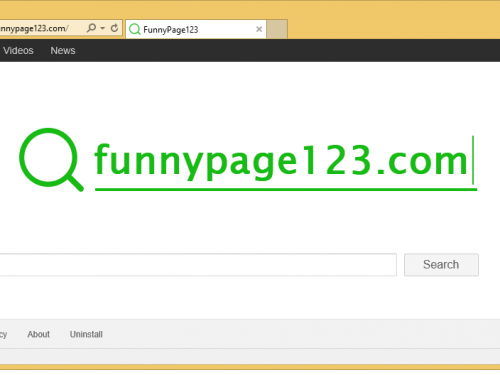
Task: Click the address bar search magnifier icon
Action: [91, 28]
